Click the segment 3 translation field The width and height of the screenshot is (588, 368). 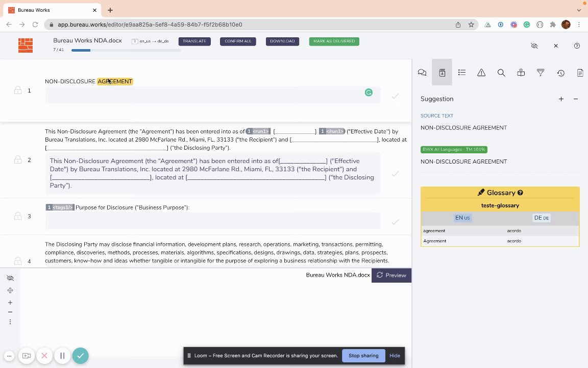click(x=213, y=221)
